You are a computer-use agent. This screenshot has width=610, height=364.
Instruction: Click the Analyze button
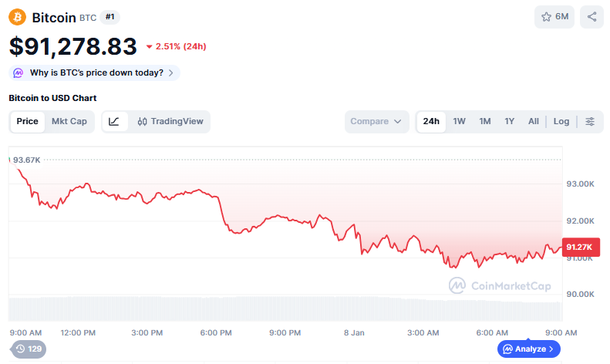tap(528, 349)
